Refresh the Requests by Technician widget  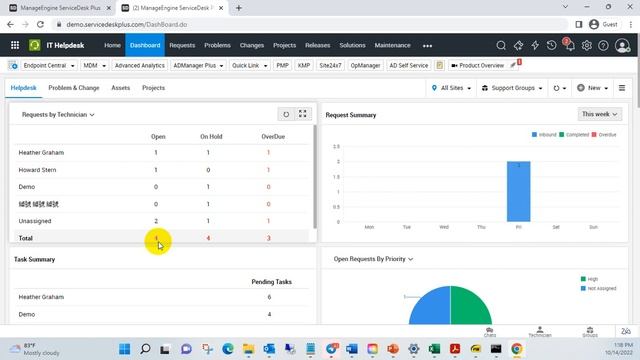(286, 114)
